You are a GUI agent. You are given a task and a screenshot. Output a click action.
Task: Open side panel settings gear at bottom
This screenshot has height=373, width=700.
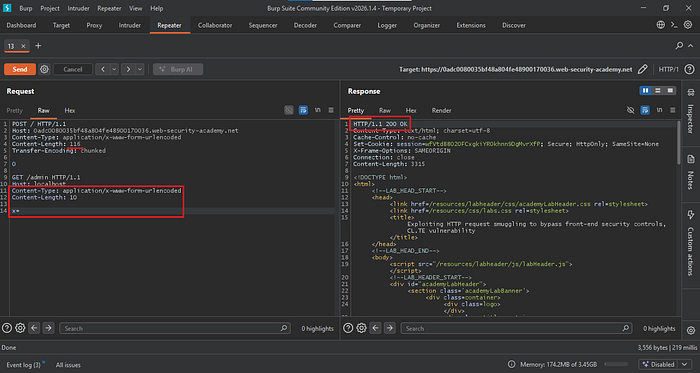click(x=691, y=330)
